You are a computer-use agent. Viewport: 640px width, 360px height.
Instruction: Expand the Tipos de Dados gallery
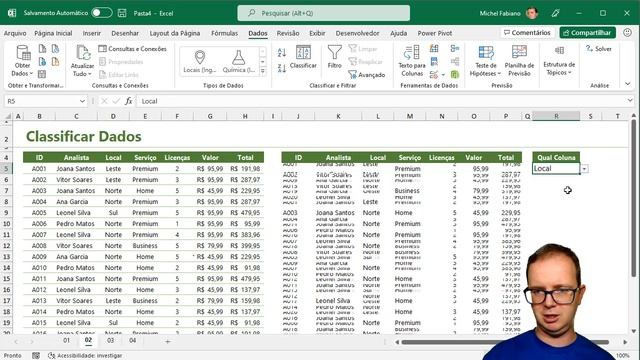[263, 71]
